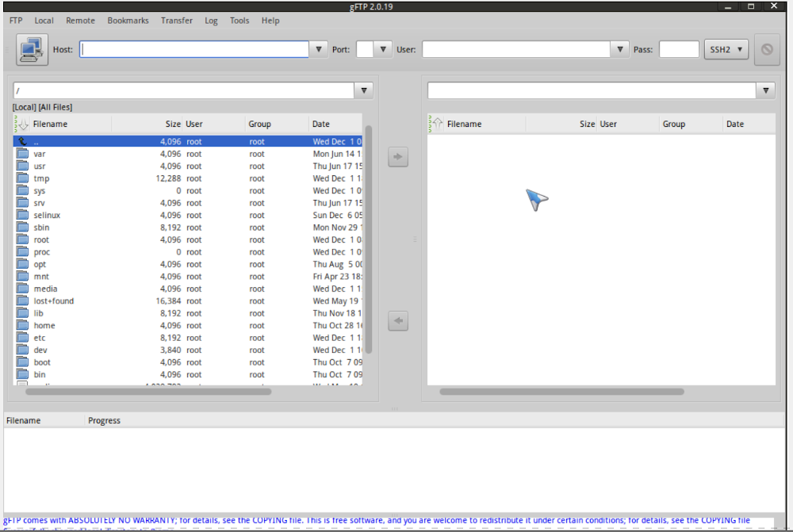Focus the Pass password field
The width and height of the screenshot is (793, 532).
coord(679,50)
